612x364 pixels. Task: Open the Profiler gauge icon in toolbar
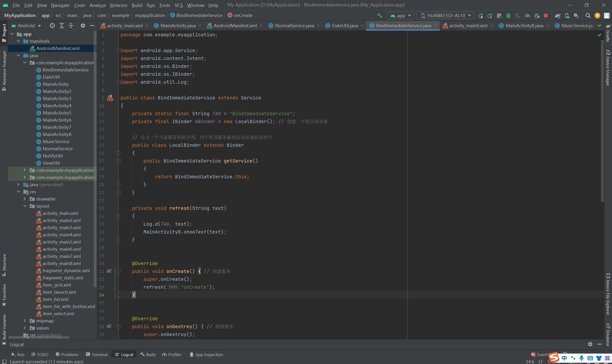click(x=527, y=16)
